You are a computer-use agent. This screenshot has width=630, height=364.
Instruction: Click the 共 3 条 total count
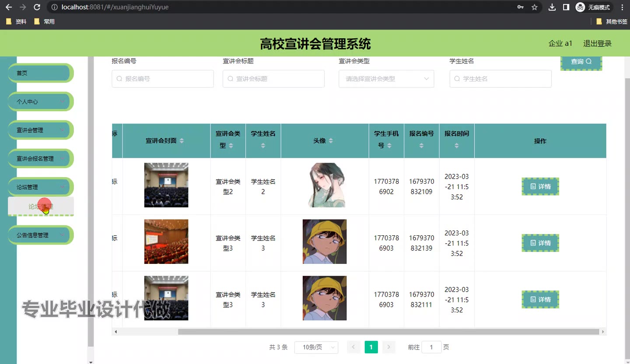(x=278, y=347)
